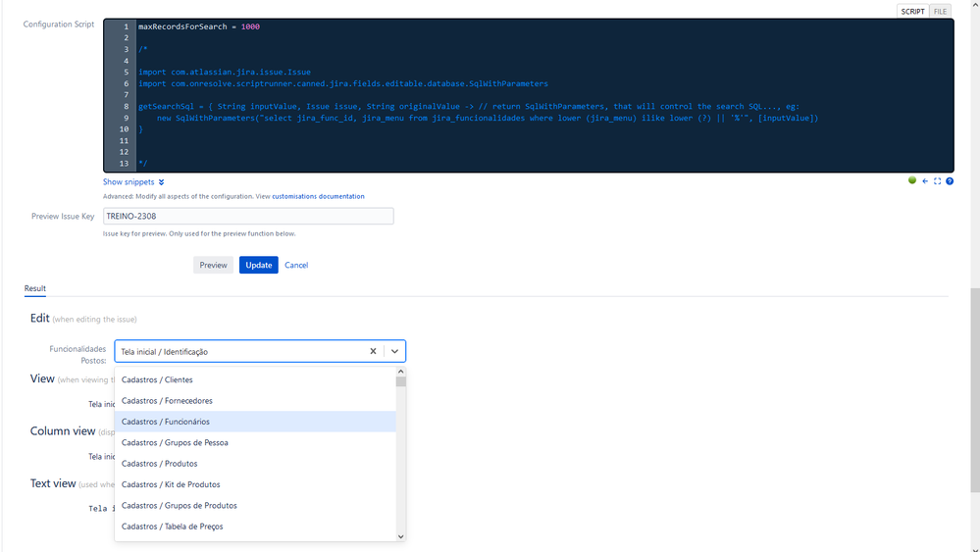Focus the Preview Issue Key field

click(x=248, y=216)
